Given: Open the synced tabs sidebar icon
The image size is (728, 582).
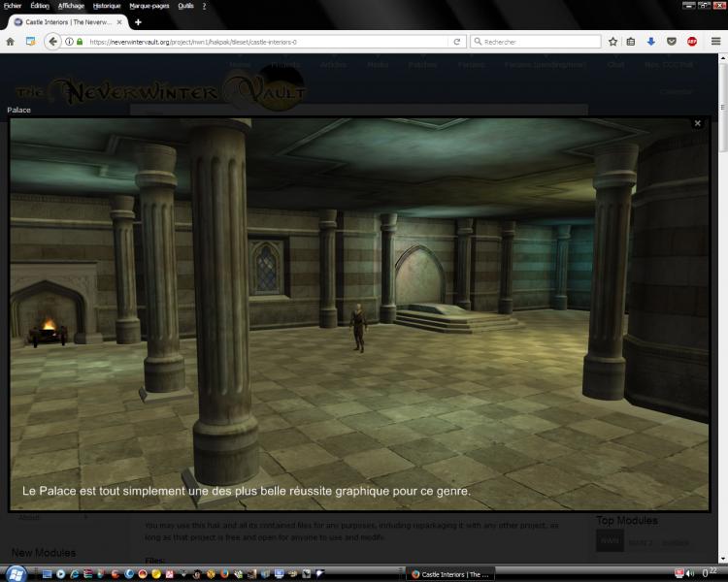Looking at the screenshot, I should click(x=31, y=42).
